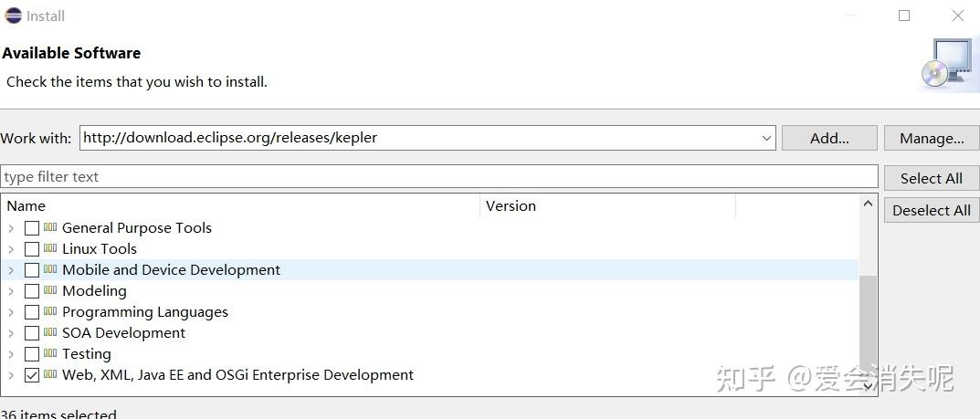Click the Programming Languages category icon

click(50, 311)
